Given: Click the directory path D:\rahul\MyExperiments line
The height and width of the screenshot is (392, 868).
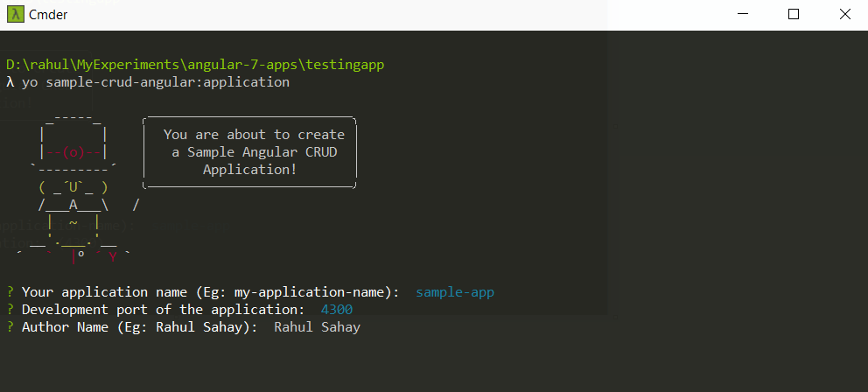Looking at the screenshot, I should [195, 66].
